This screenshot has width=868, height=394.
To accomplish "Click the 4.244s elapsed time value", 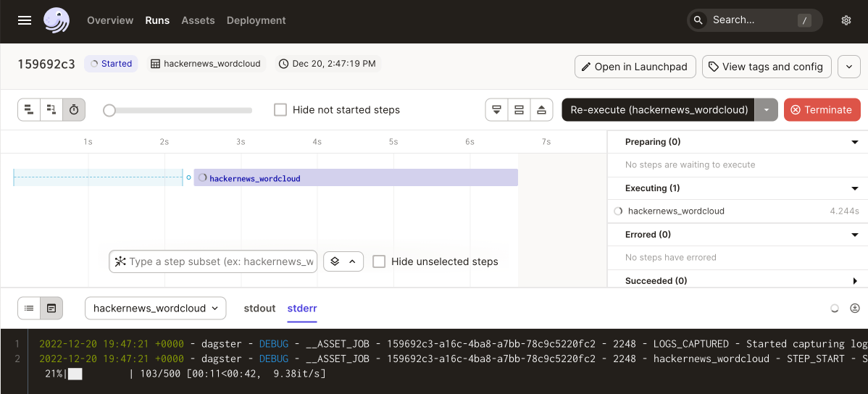I will (x=844, y=211).
